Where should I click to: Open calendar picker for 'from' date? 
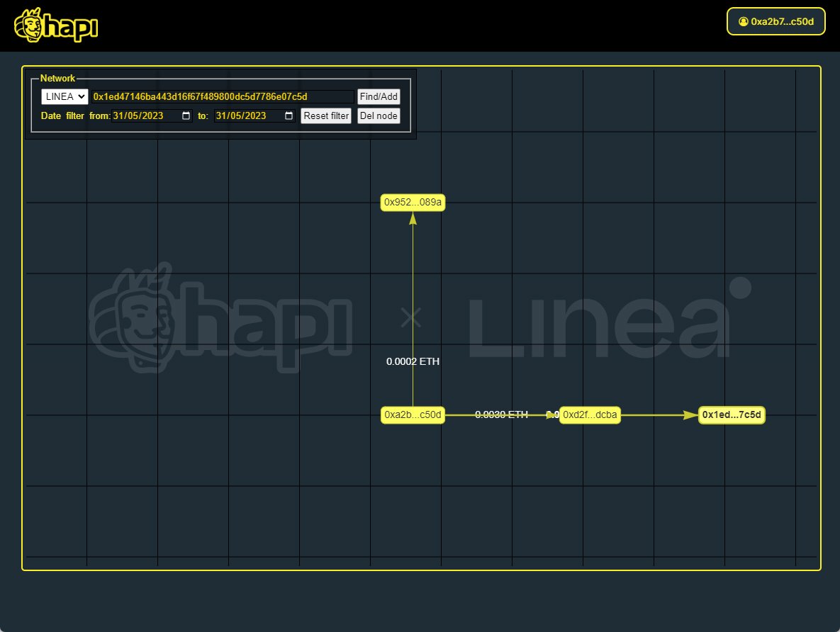(186, 115)
